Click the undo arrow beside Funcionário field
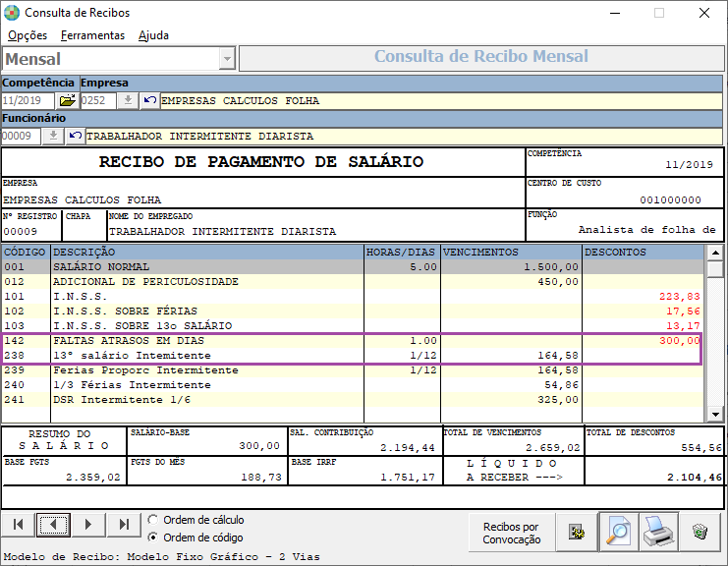The image size is (728, 566). [x=75, y=136]
